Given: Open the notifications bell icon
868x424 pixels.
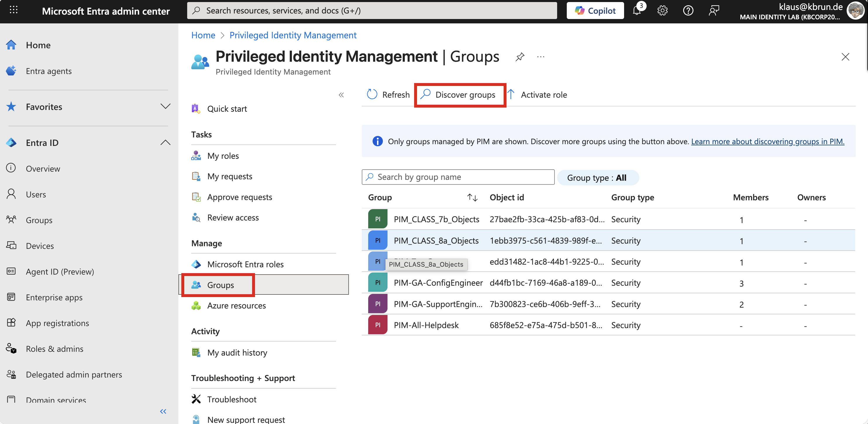Looking at the screenshot, I should [x=636, y=11].
